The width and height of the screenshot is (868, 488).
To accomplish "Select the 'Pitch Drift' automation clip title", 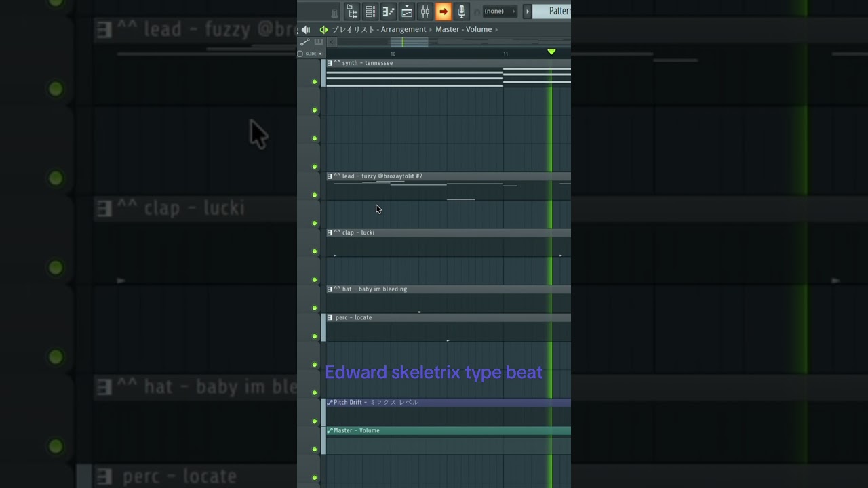I will (x=376, y=403).
